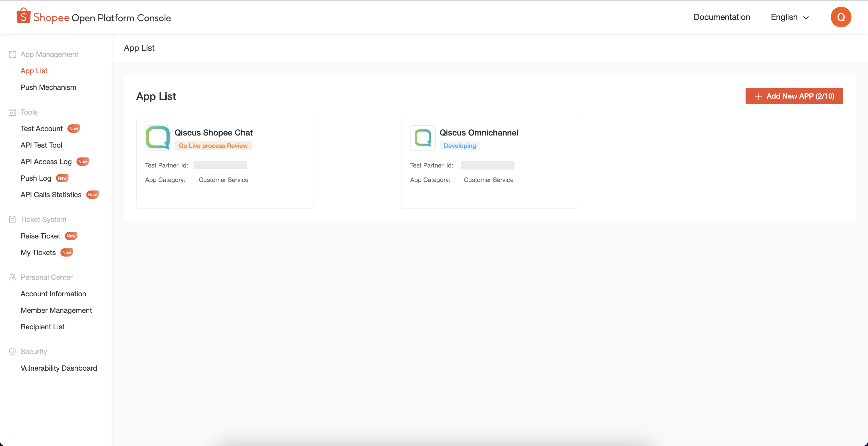Click the Ticket System section header

pos(43,219)
